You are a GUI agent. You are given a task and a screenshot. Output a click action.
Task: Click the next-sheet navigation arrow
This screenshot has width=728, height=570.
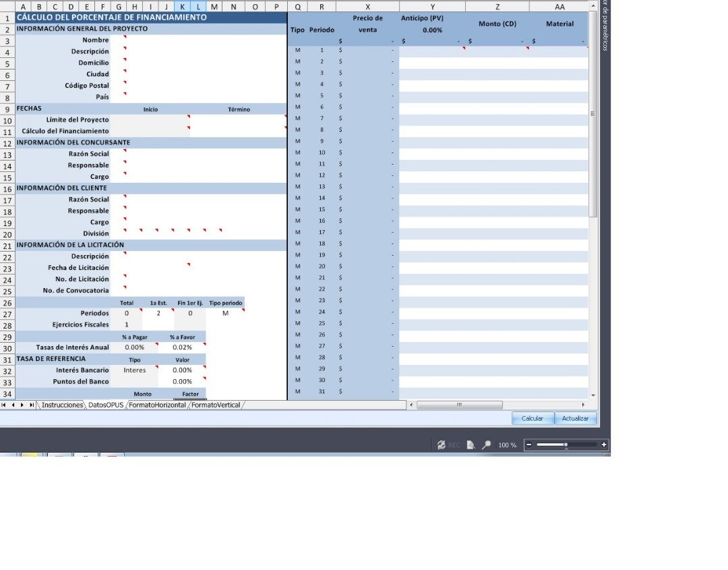coord(22,405)
